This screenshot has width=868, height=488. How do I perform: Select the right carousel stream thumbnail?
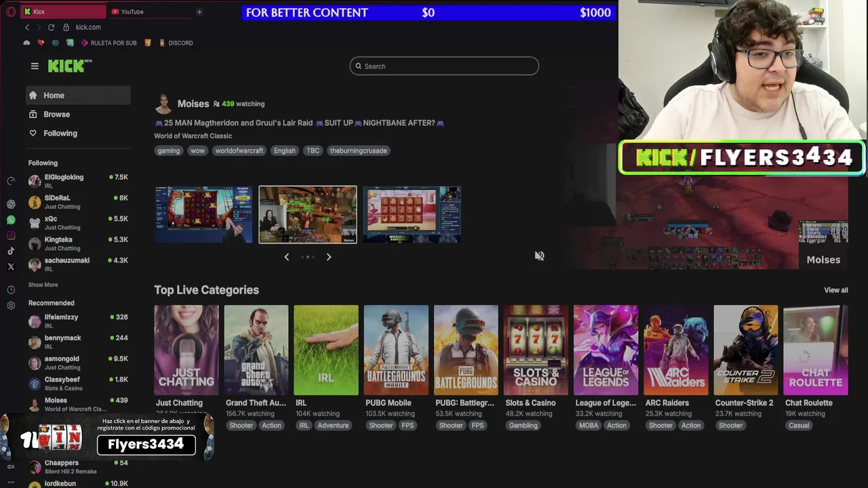point(412,214)
